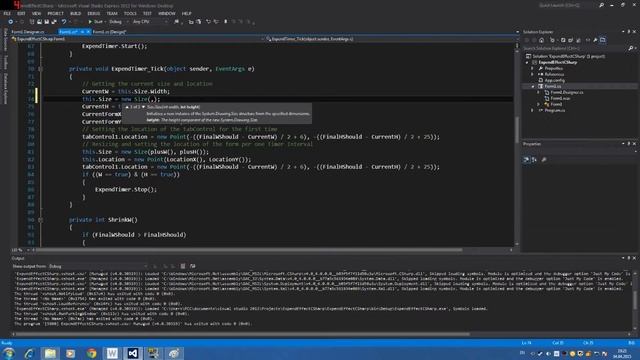Click Property Pages wrench icon in Properties panel
640x360 pixels.
[544, 160]
